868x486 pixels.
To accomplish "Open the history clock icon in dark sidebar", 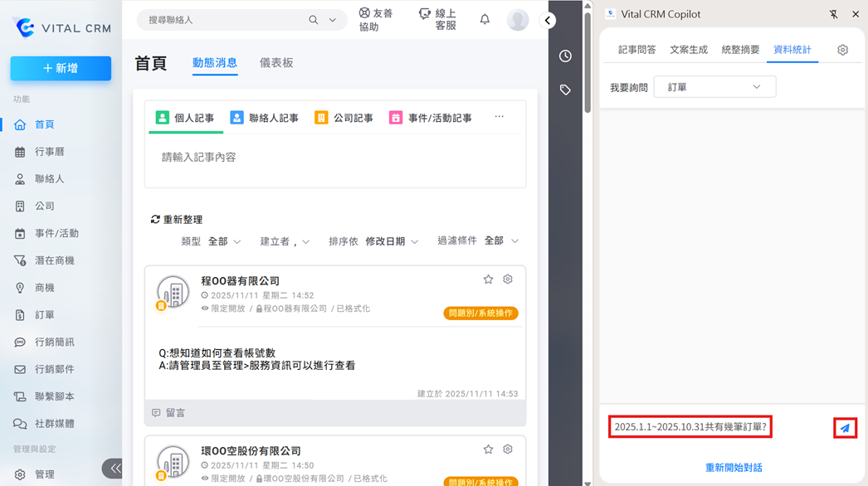I will click(565, 56).
